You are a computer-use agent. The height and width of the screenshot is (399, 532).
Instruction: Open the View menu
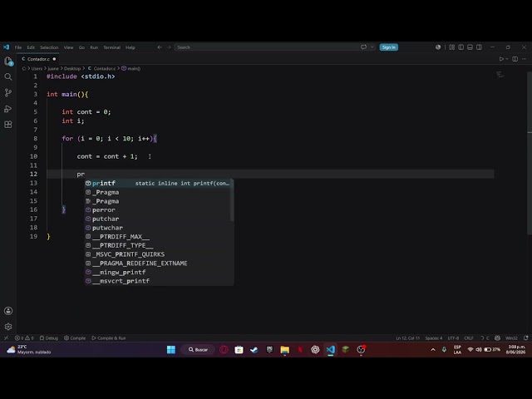click(x=68, y=47)
